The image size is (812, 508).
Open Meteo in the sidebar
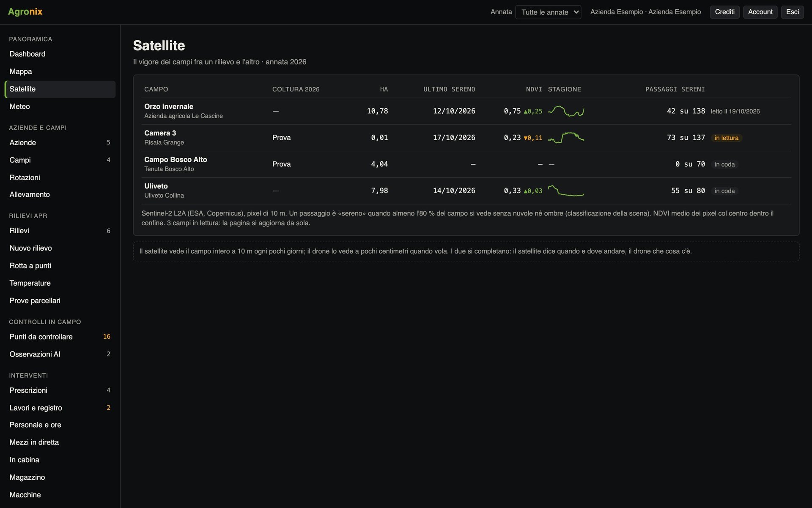coord(60,107)
